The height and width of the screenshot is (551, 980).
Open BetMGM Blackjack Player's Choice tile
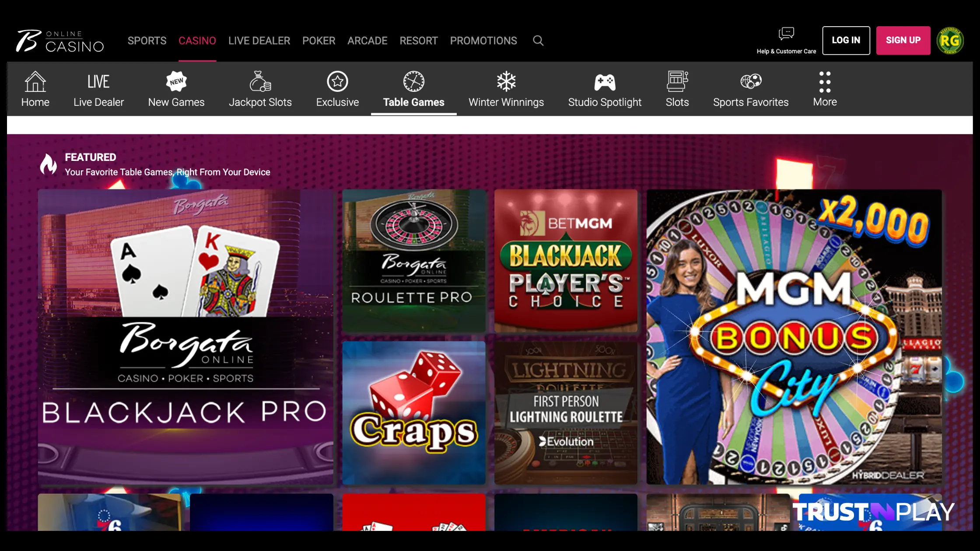[x=566, y=261]
